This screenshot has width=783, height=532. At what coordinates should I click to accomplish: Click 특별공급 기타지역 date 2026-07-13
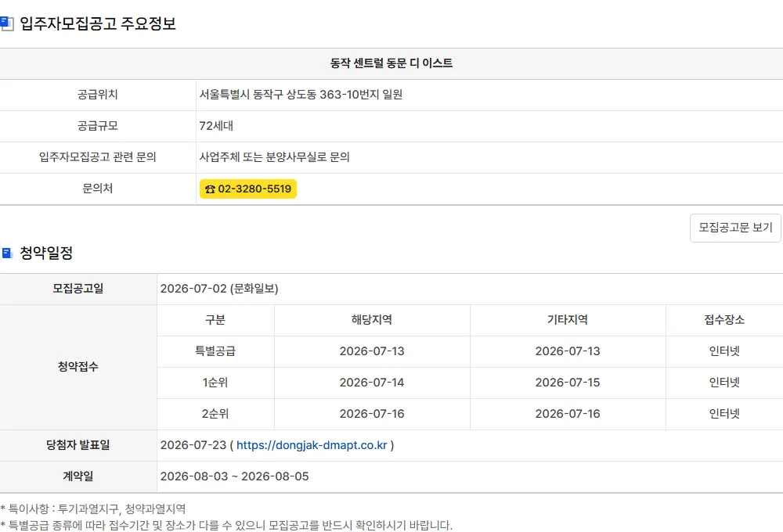tap(567, 351)
